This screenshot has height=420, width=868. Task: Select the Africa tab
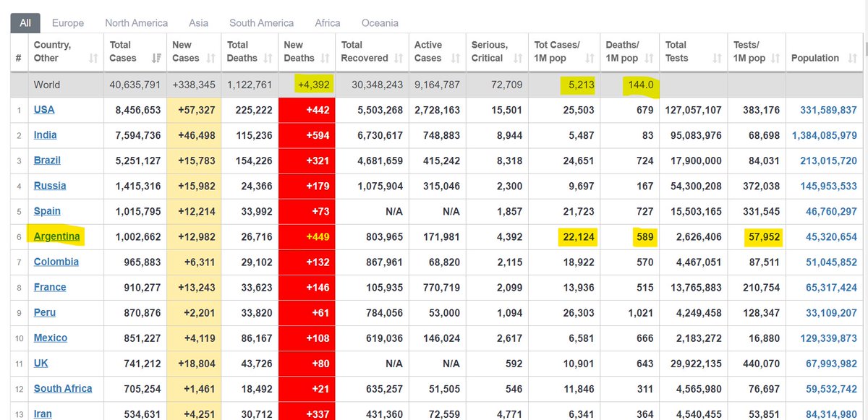[x=328, y=23]
